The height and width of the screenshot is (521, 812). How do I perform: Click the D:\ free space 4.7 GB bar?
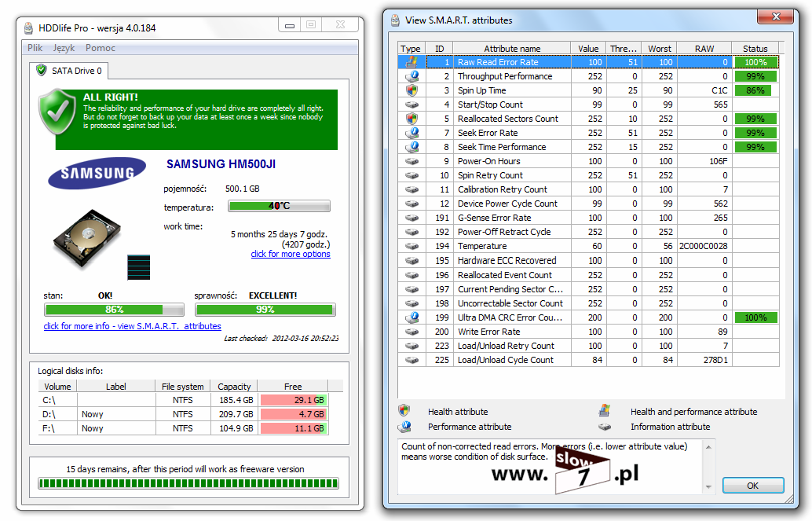[294, 414]
